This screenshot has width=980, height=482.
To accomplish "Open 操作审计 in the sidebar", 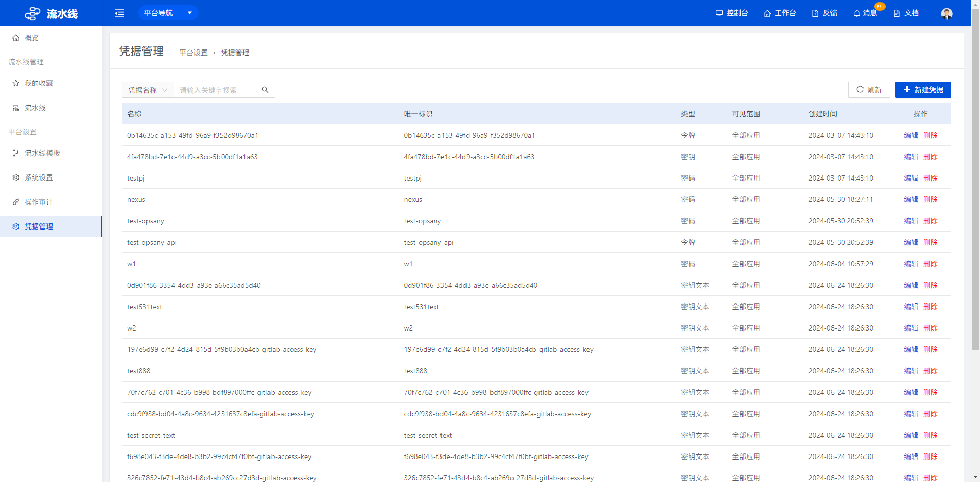I will (51, 202).
